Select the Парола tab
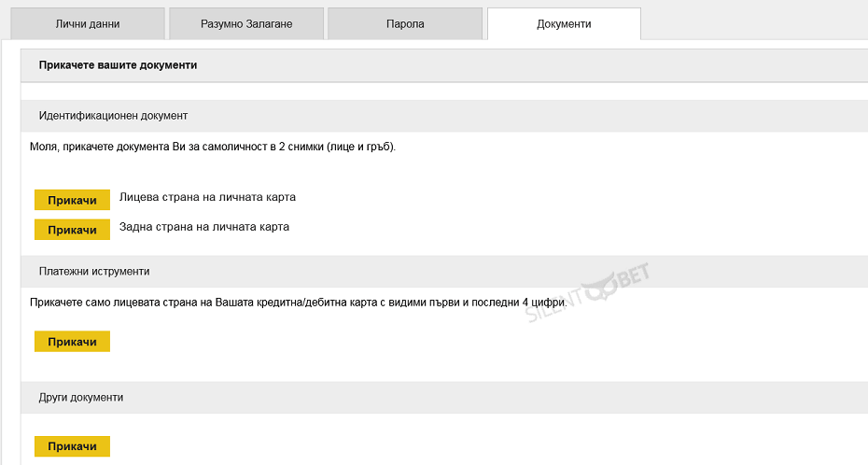The height and width of the screenshot is (465, 868). [x=405, y=24]
